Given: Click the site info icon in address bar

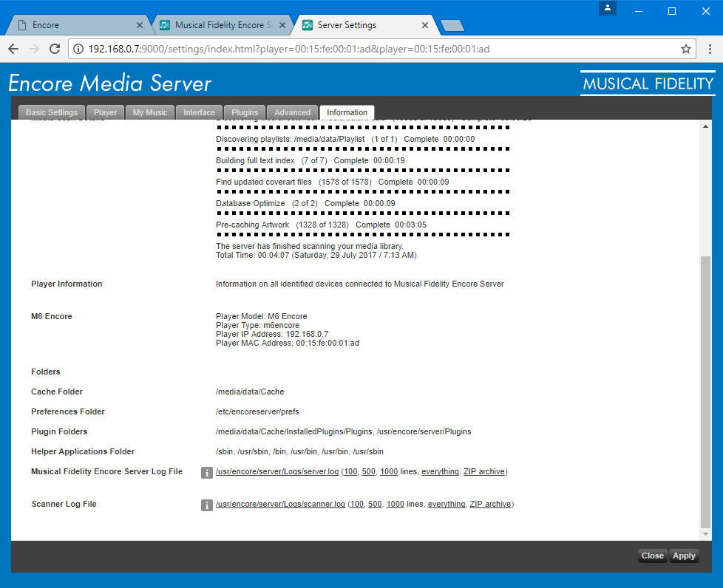Looking at the screenshot, I should point(78,49).
